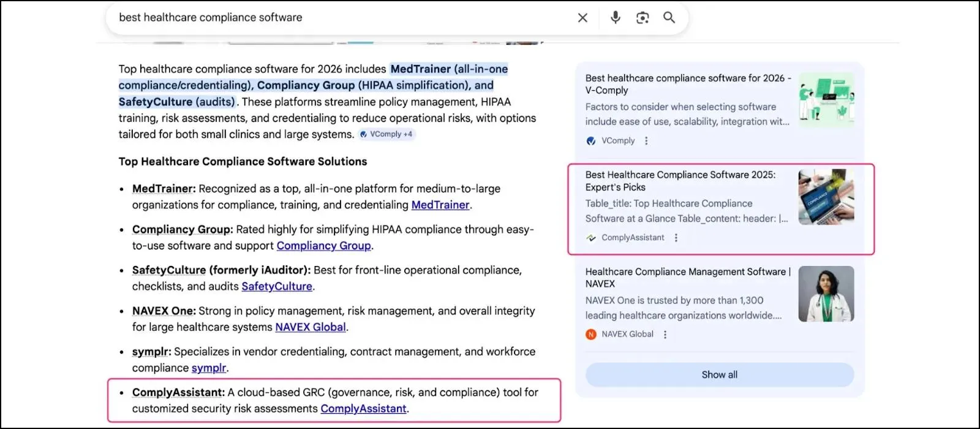Viewport: 980px width, 429px height.
Task: Click the NAVEX Global favicon icon
Action: (x=591, y=335)
